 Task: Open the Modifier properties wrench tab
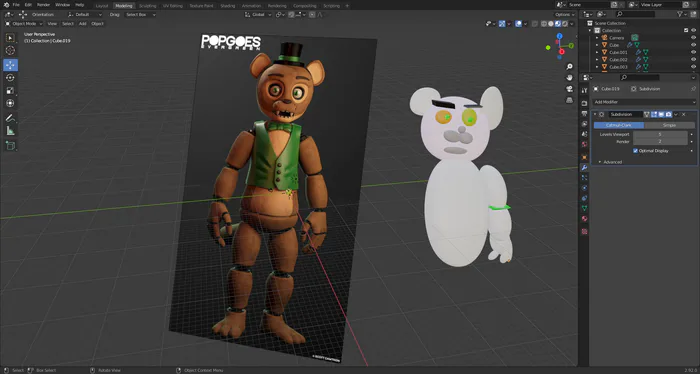tap(584, 167)
